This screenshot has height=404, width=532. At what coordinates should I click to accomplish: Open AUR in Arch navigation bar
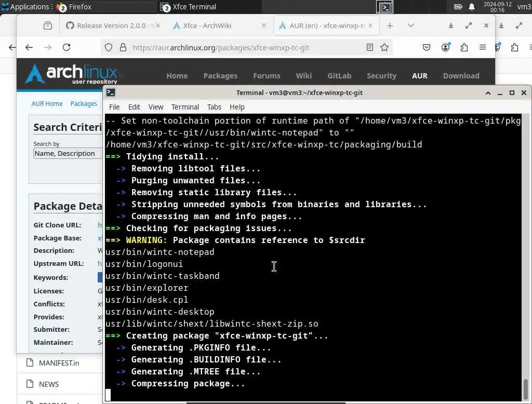click(x=420, y=76)
